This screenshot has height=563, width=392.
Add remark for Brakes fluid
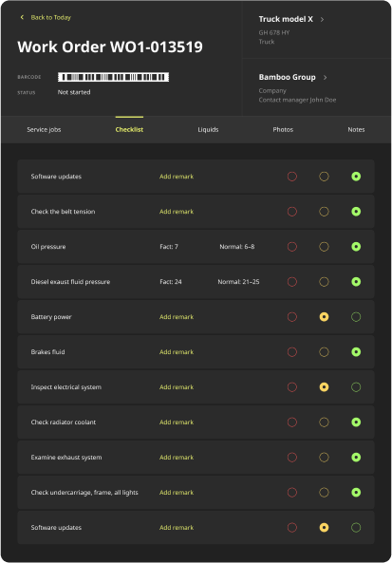177,352
